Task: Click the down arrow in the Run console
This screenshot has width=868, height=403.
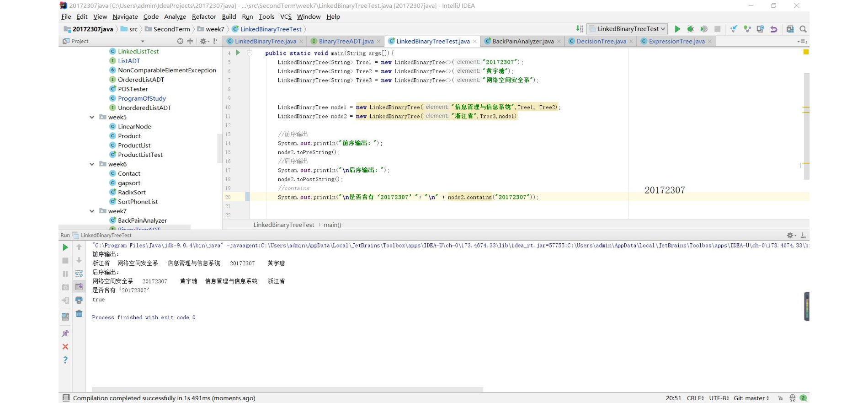Action: coord(79,260)
